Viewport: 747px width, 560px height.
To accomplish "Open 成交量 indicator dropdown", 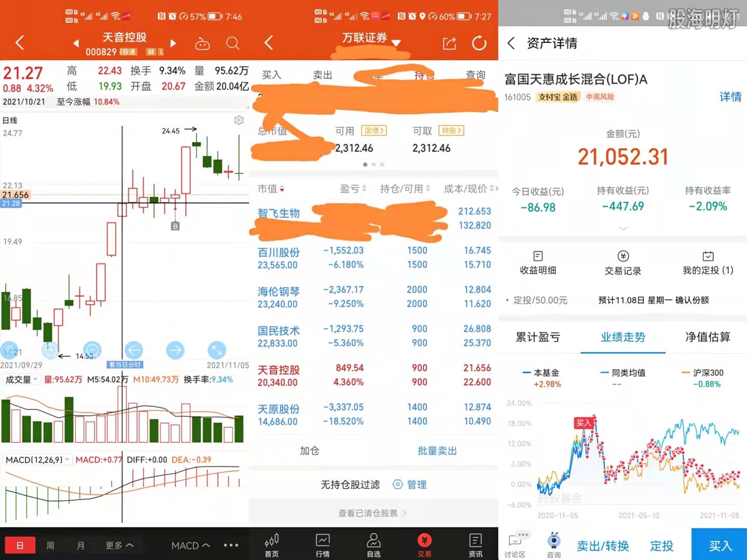I will [21, 380].
